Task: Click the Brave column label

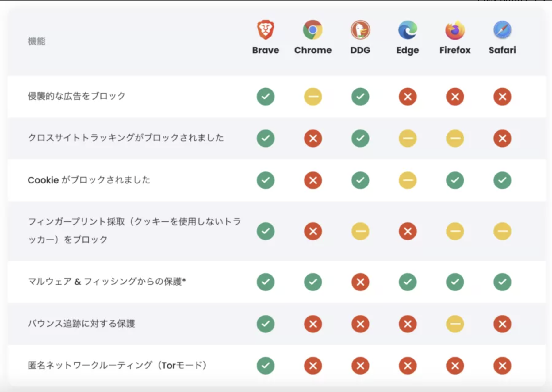Action: 266,50
